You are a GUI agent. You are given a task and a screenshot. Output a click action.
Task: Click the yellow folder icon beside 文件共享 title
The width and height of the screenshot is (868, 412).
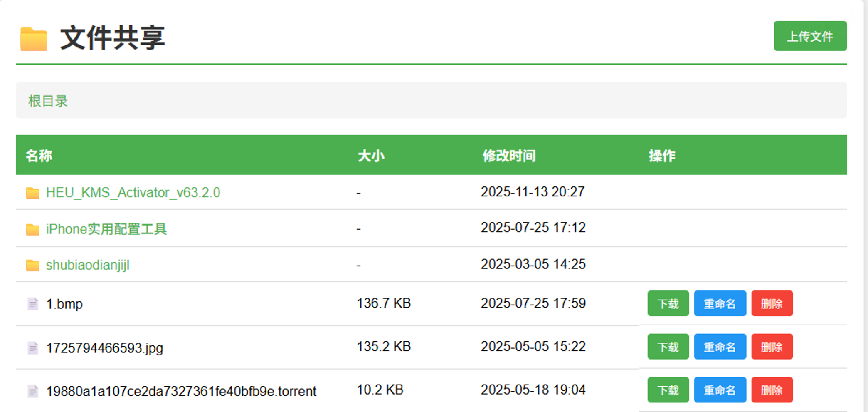tap(33, 39)
